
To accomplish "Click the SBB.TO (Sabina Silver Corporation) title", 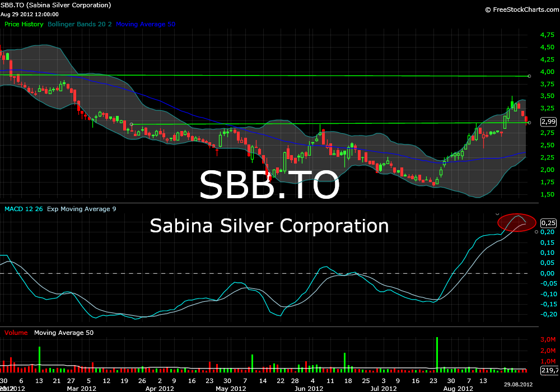I will click(55, 5).
